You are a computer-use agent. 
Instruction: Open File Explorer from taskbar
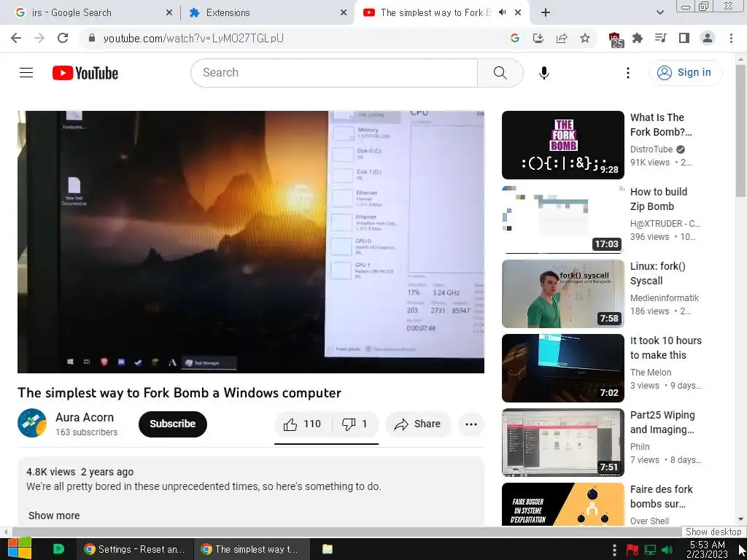tap(328, 549)
